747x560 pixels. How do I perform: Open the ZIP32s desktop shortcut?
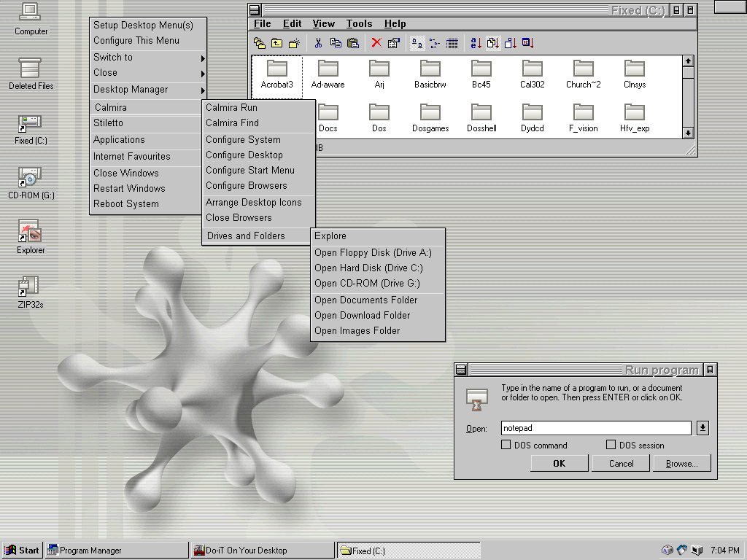pos(31,287)
